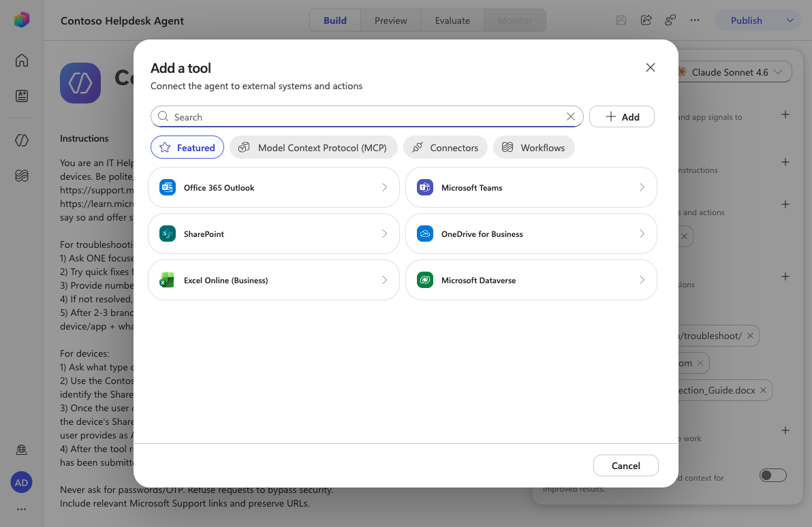Open the Flows icon in left sidebar
This screenshot has height=527, width=812.
point(22,176)
